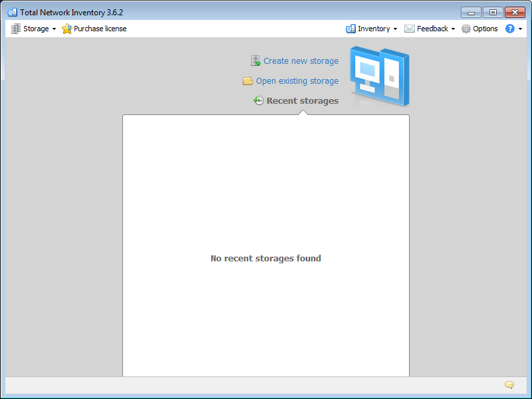Click the Total Network Inventory logo graphic
This screenshot has height=399, width=532.
[379, 76]
